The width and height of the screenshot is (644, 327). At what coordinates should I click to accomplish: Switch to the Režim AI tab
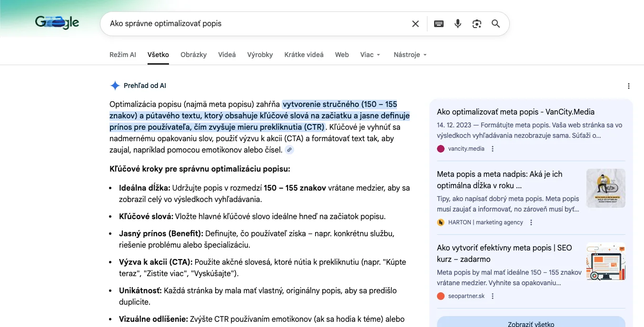click(x=122, y=55)
